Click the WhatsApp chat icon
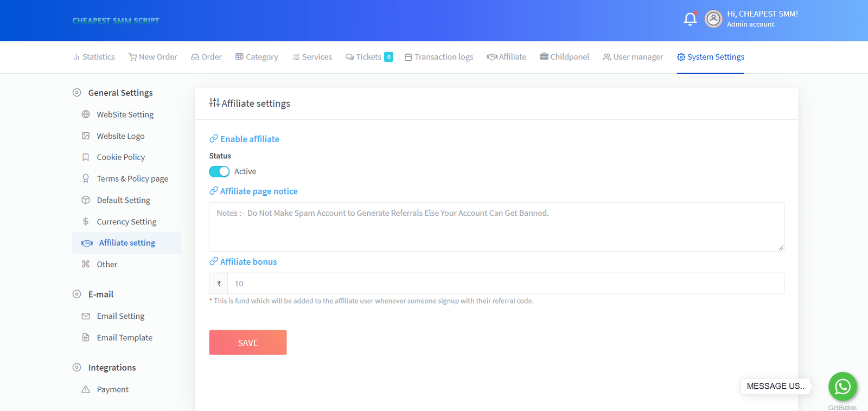Screen dimensions: 868x411 pyautogui.click(x=842, y=386)
